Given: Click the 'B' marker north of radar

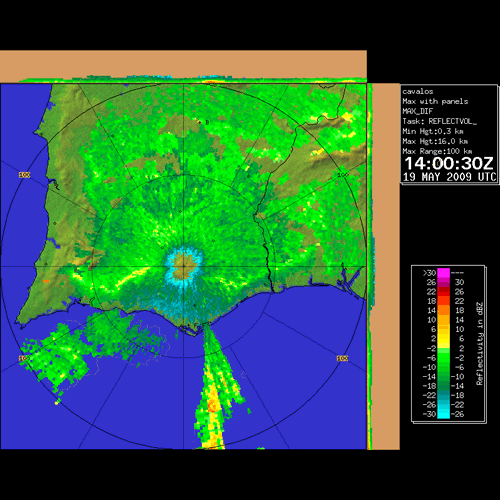Looking at the screenshot, I should [x=207, y=123].
